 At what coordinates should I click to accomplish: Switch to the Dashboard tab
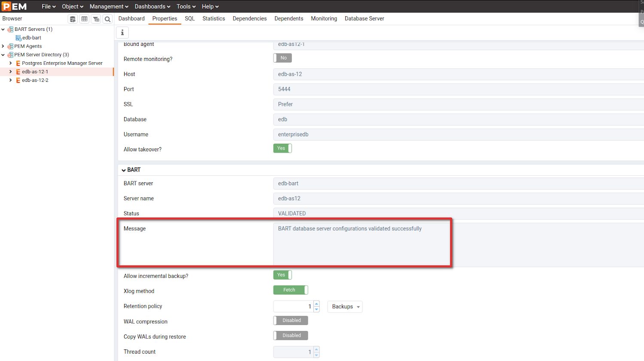coord(131,18)
